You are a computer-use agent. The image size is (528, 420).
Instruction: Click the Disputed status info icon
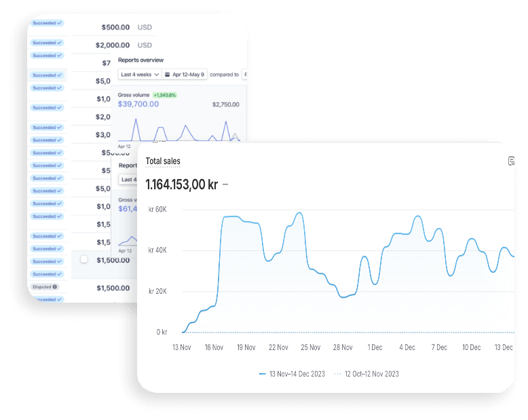(55, 287)
